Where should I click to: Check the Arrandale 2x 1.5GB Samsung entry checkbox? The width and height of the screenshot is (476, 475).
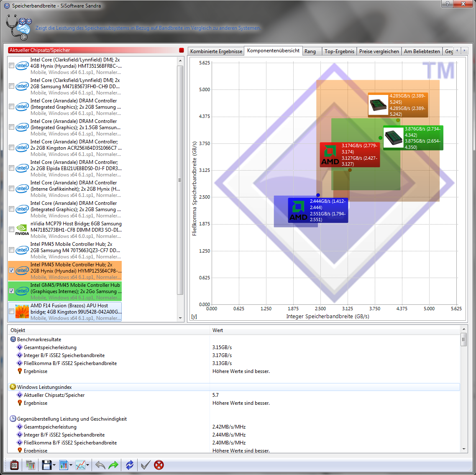point(12,127)
